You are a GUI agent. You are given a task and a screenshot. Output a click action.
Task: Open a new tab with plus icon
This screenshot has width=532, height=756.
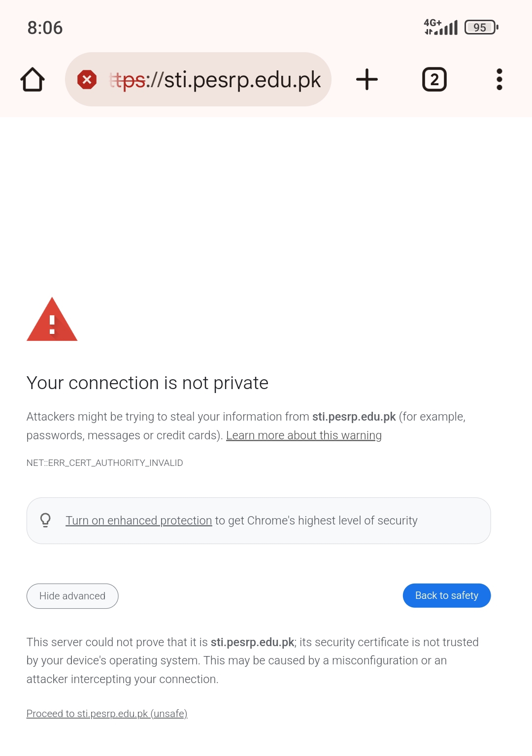coord(367,79)
